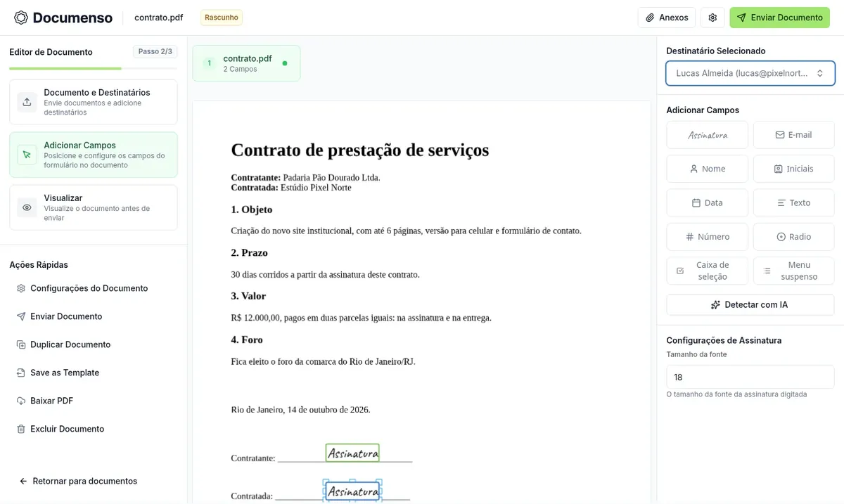Add a Caixa de seleção field

click(x=708, y=271)
